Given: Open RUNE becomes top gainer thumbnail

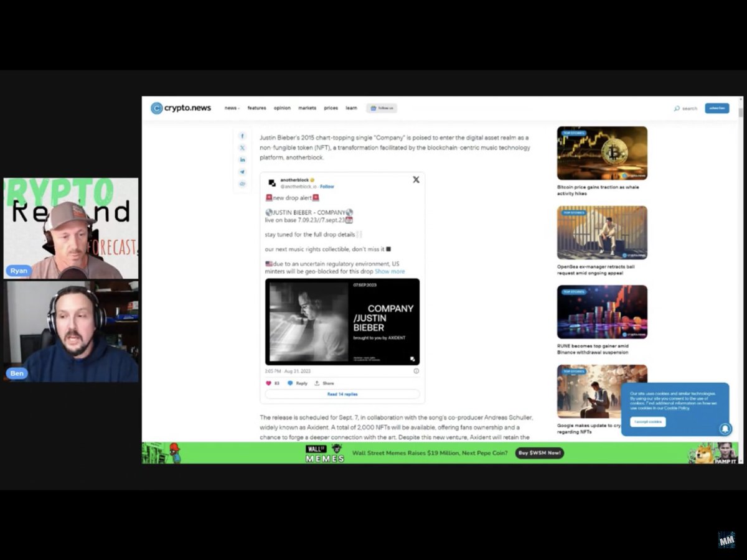Looking at the screenshot, I should click(602, 312).
